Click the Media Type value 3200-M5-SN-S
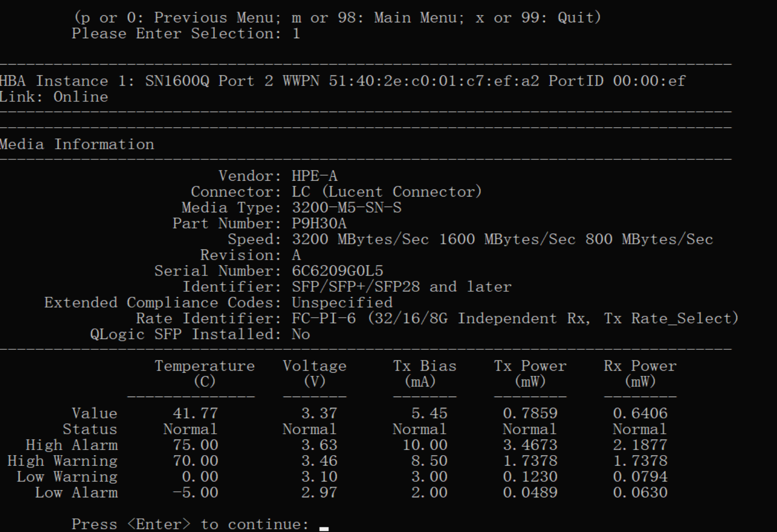Screen dimensions: 777x532 click(346, 208)
